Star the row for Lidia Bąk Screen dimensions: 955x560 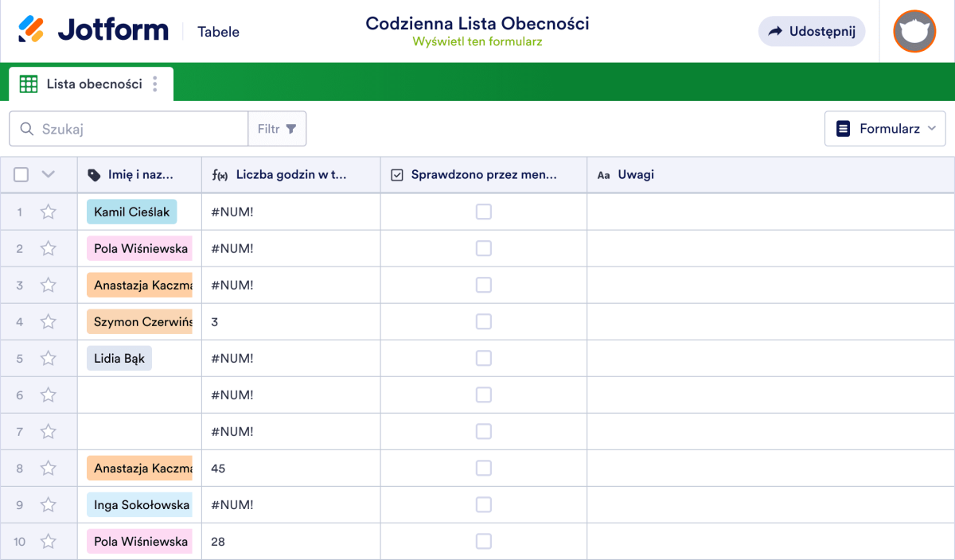pos(48,358)
